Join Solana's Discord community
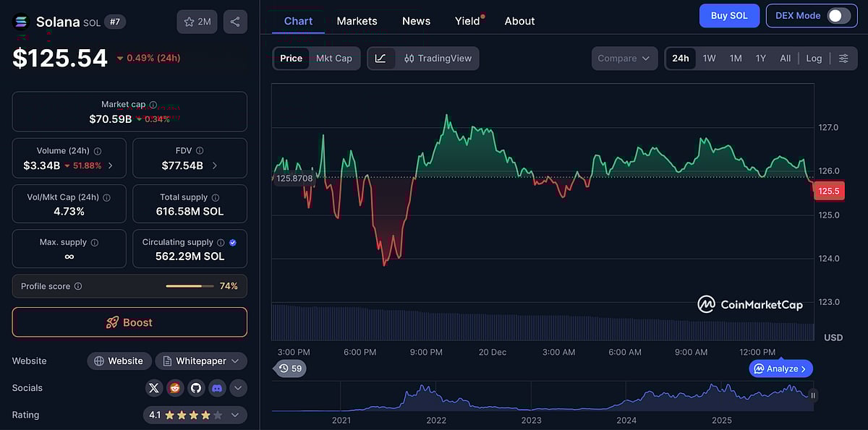Viewport: 868px width, 430px height. 217,388
